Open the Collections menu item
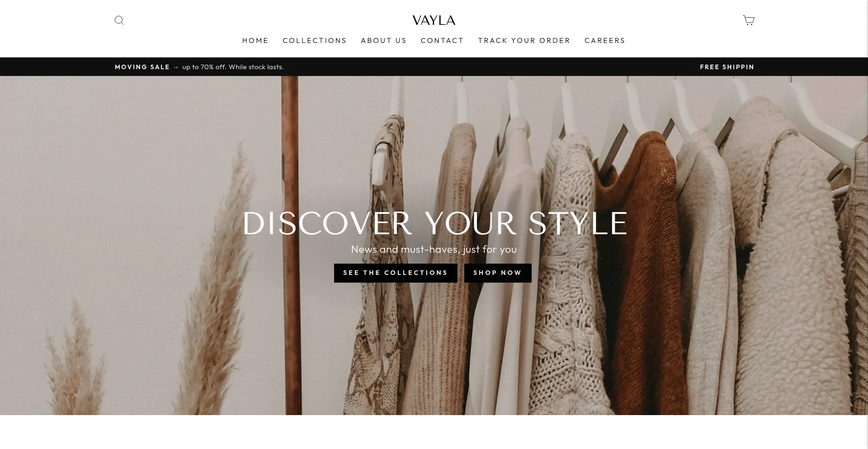The height and width of the screenshot is (449, 868). (315, 41)
